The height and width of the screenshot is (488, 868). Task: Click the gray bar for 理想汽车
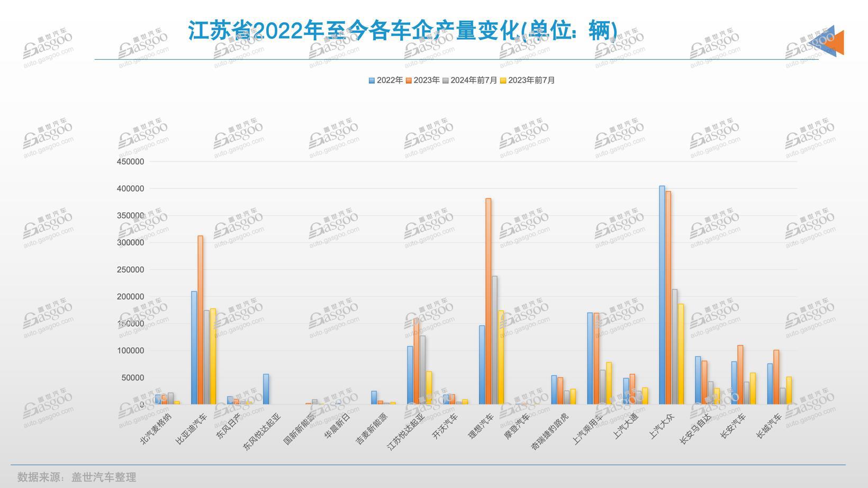point(495,340)
